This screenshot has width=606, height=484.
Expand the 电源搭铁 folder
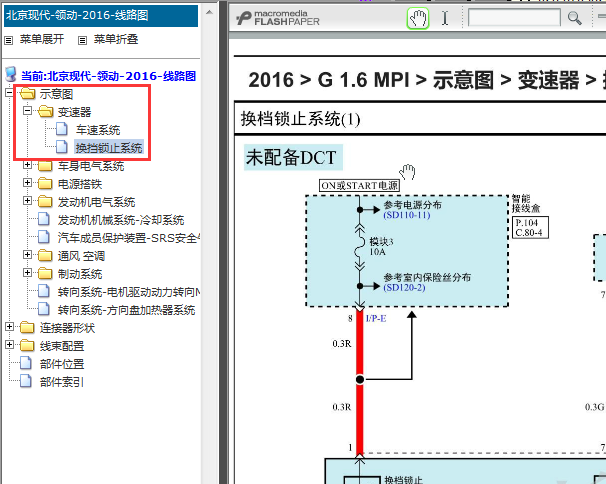(x=27, y=183)
